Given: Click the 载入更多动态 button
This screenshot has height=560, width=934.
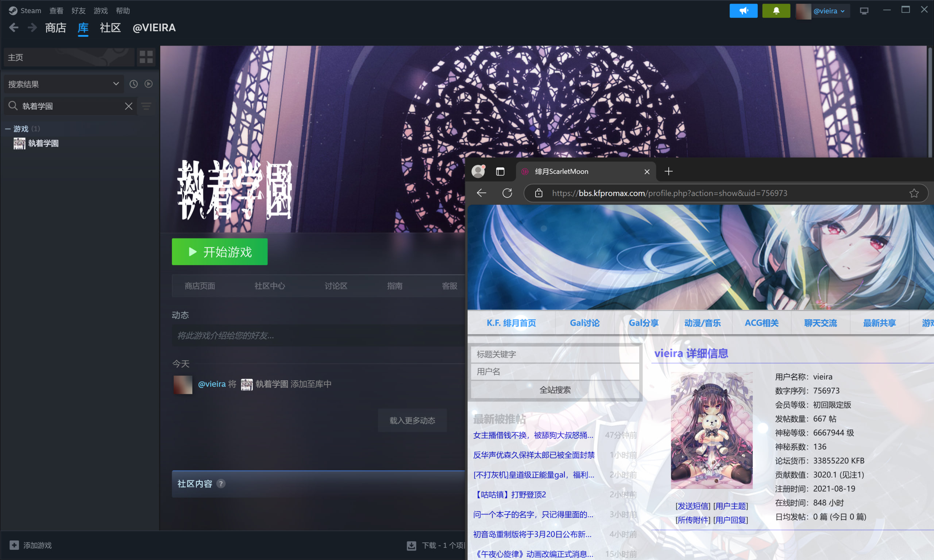Looking at the screenshot, I should point(412,420).
